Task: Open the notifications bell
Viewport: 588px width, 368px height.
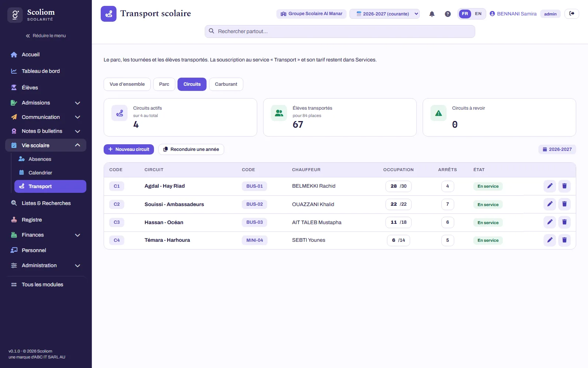Action: click(x=432, y=14)
